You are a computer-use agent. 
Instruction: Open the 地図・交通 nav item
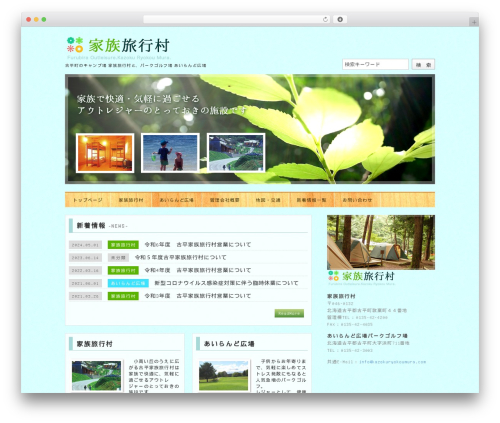(x=268, y=200)
